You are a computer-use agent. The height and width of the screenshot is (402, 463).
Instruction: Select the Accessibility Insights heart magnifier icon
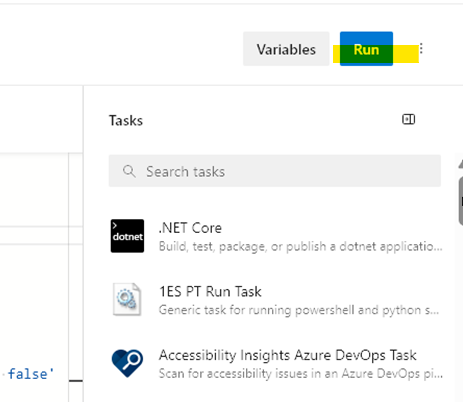(x=127, y=363)
